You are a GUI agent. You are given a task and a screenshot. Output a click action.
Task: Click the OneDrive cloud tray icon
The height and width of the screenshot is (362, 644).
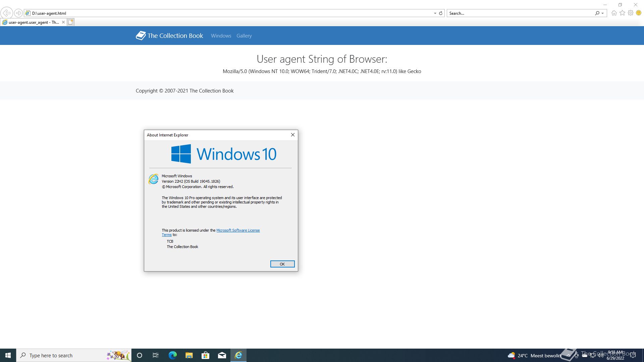pyautogui.click(x=584, y=355)
